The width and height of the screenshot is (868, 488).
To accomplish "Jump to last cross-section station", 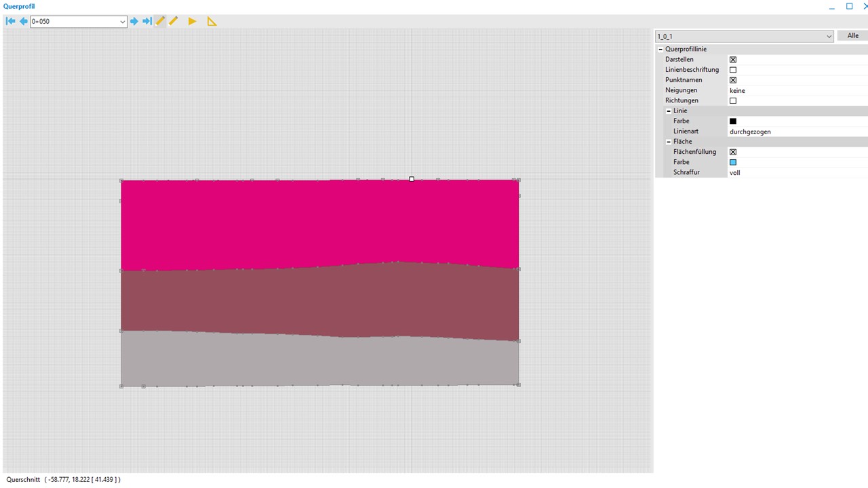I will click(x=146, y=21).
